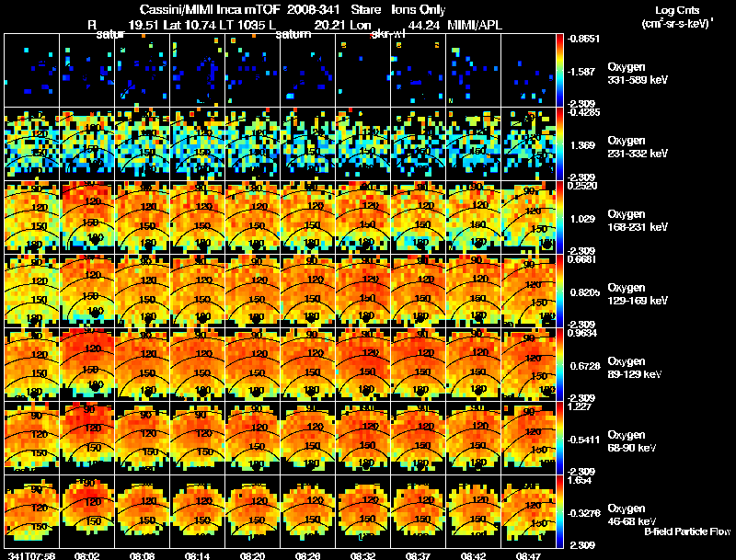Click the Oxygen 46-68 keV color bar

click(x=559, y=511)
